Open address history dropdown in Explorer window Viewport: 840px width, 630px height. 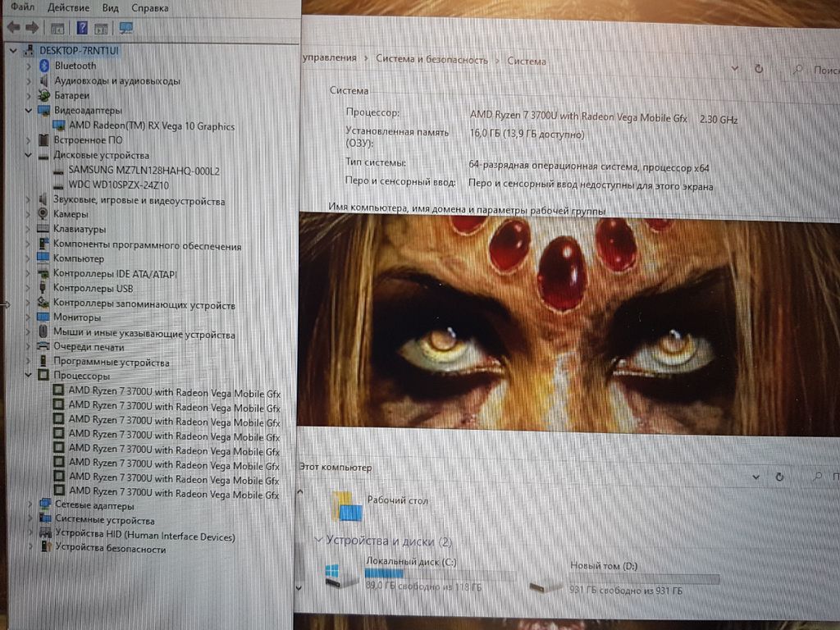tap(756, 477)
